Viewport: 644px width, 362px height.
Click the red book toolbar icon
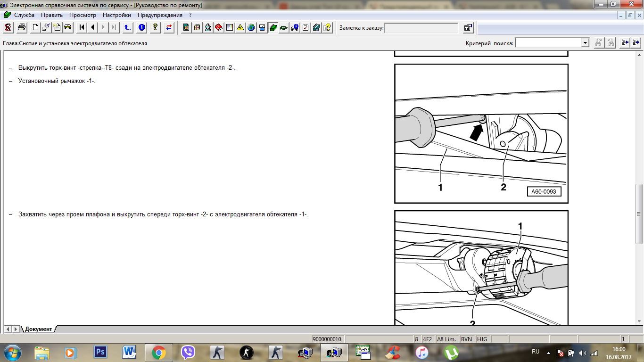point(219,27)
